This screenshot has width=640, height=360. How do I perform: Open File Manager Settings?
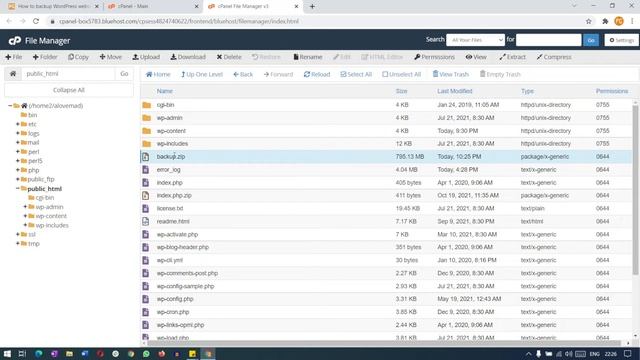[621, 40]
